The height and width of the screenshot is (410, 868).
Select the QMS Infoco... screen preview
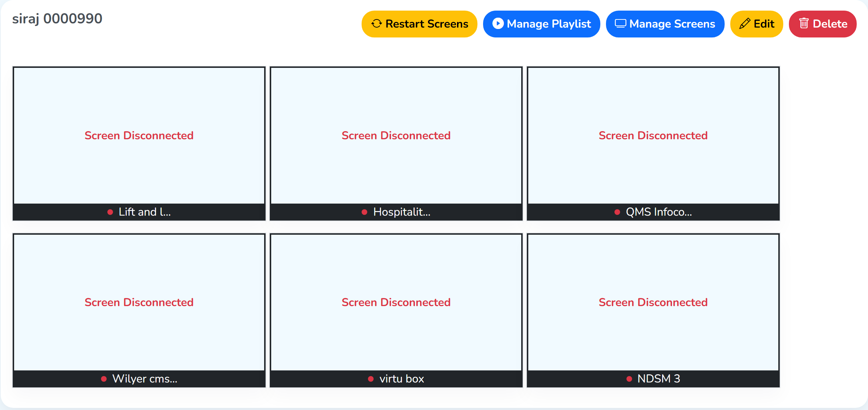point(653,136)
